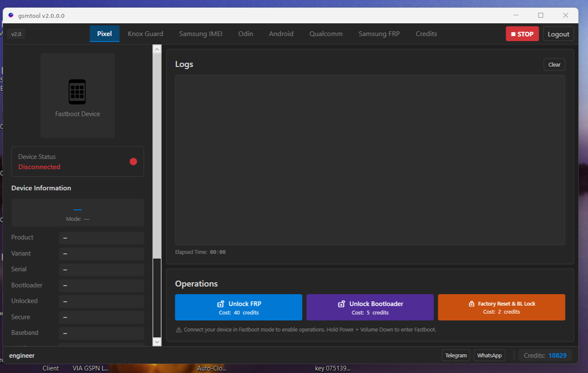The image size is (588, 373).
Task: Click the v2.0 version badge
Action: (x=16, y=34)
